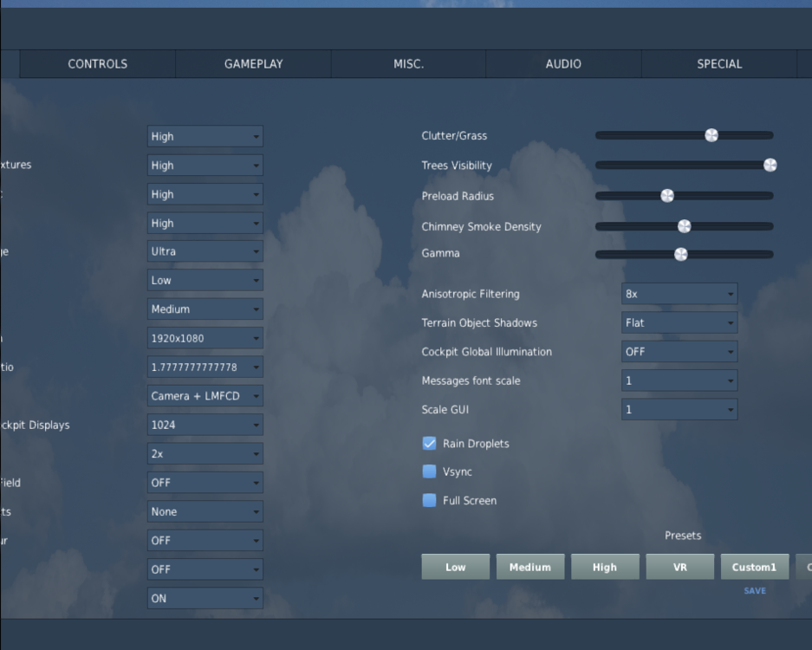Viewport: 812px width, 650px height.
Task: Expand the Terrain Object Shadows dropdown
Action: 679,322
